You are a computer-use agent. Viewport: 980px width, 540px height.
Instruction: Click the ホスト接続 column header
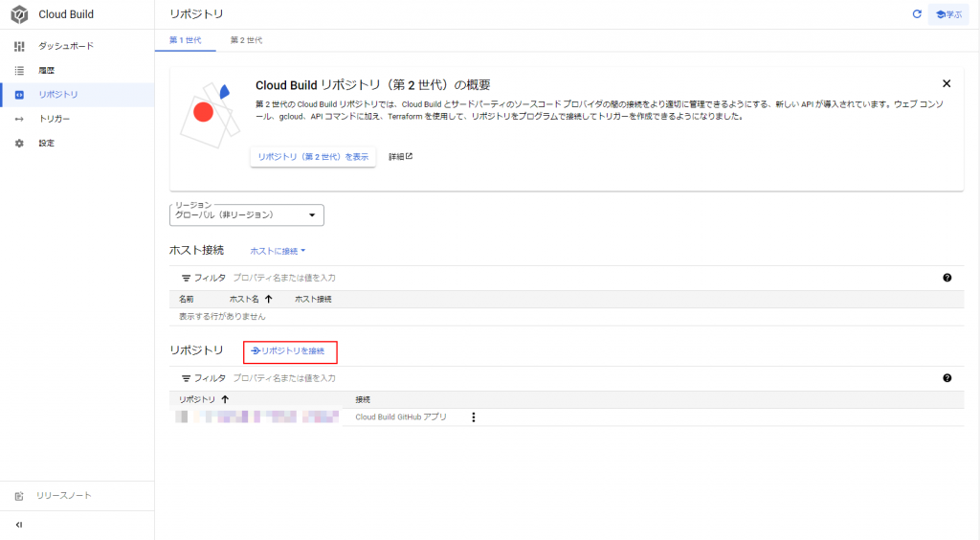[x=313, y=300]
